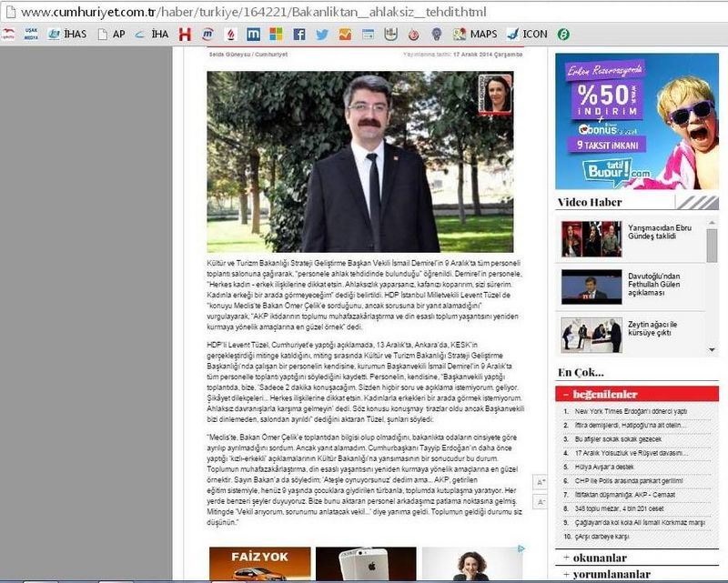Open the Microsoft four-color logo bookmark
This screenshot has width=728, height=583.
click(x=277, y=34)
